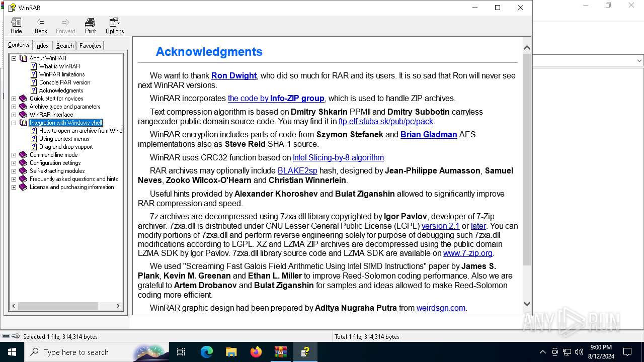Open Microsoft Edge from the taskbar
The width and height of the screenshot is (644, 362).
pyautogui.click(x=207, y=352)
